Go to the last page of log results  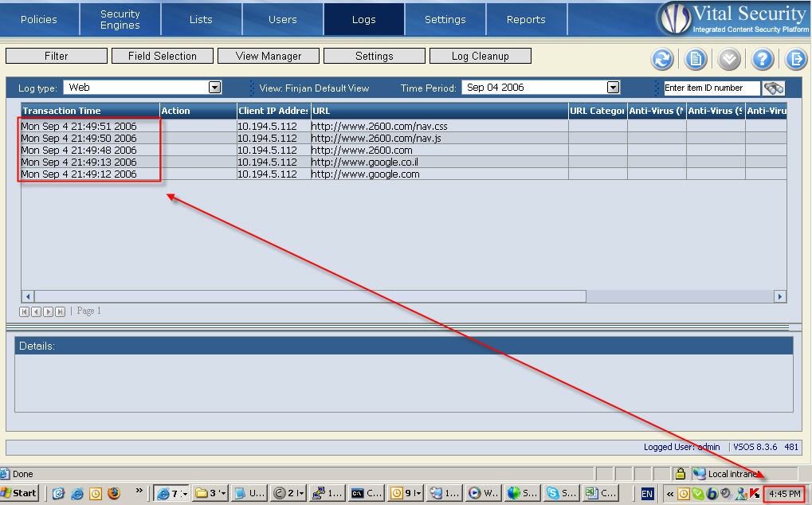61,311
